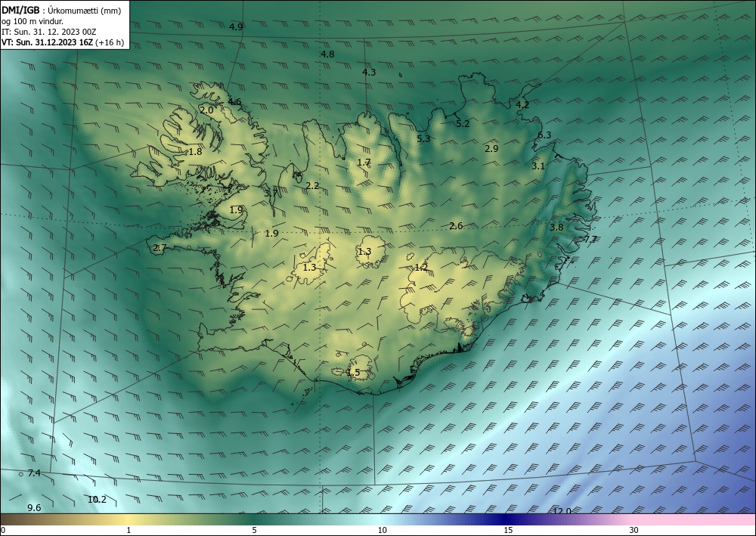Click the 3.1 value label

coord(538,166)
